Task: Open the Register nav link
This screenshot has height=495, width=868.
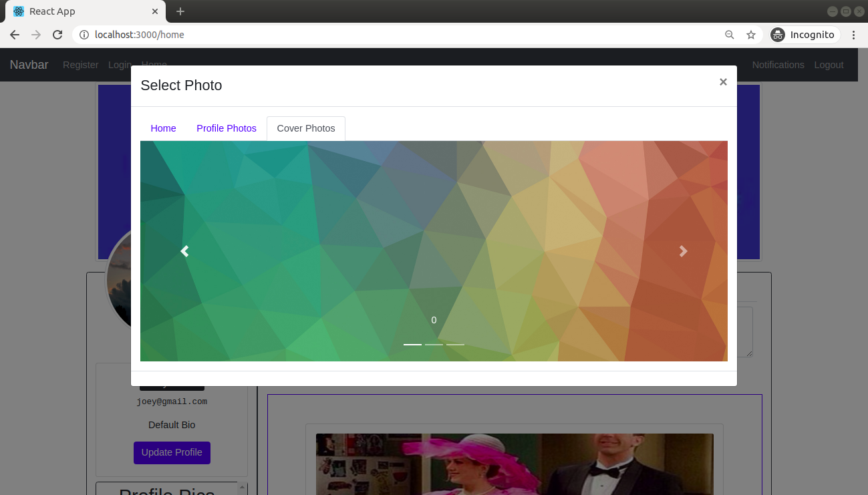Action: [x=81, y=65]
